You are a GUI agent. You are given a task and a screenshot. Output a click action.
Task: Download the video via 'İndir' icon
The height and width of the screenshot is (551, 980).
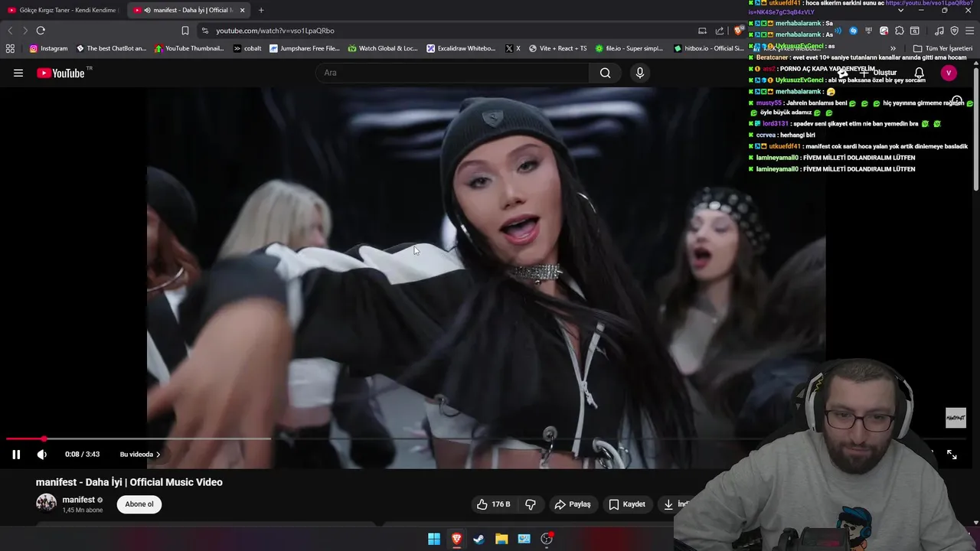[x=668, y=504]
